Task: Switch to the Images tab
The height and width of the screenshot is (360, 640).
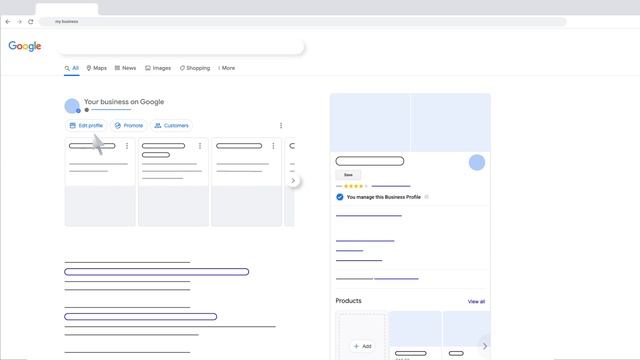Action: point(158,68)
